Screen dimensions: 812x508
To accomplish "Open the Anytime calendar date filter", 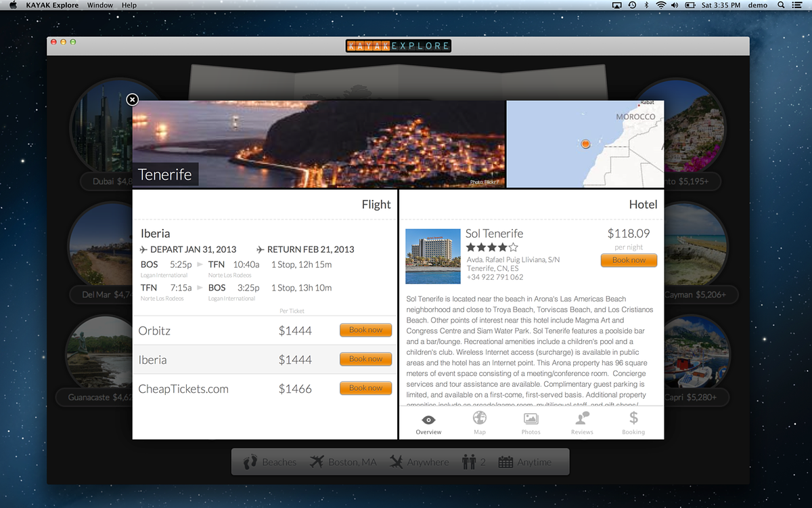I will (x=524, y=462).
